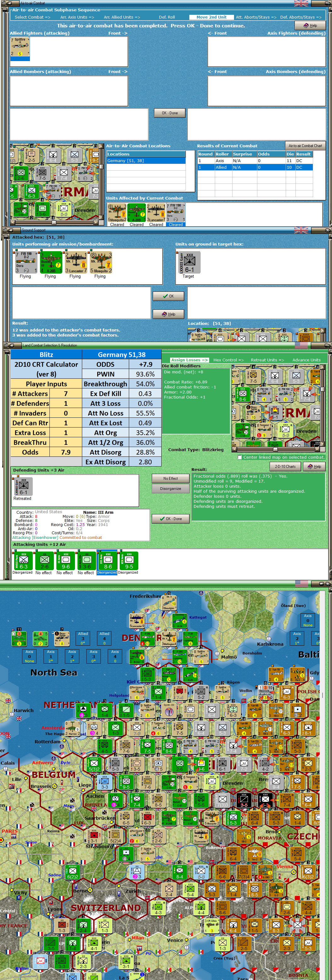
Task: Click the Breakthrough 54.0% cell in calculator
Action: [x=145, y=384]
